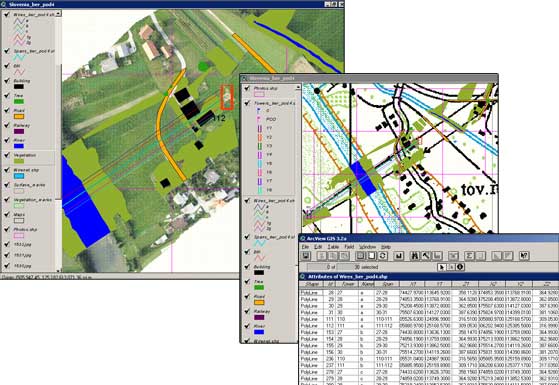The image size is (559, 385).
Task: Click the left legend scroll-up arrow
Action: tap(58, 14)
